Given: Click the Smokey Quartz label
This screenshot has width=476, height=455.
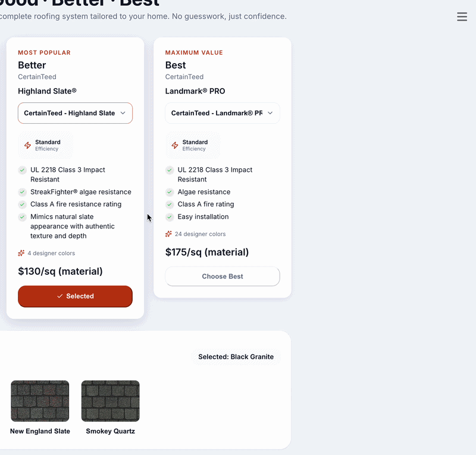Looking at the screenshot, I should [111, 431].
